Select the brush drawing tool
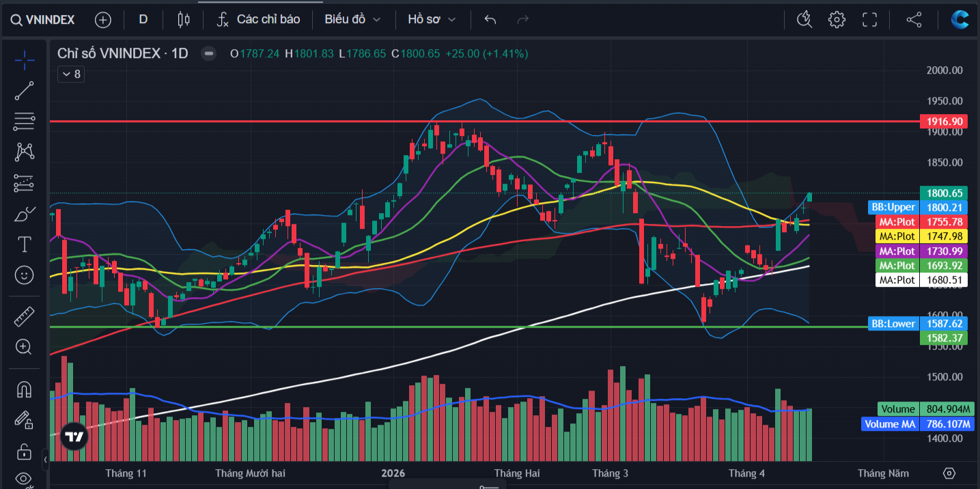980x489 pixels. 25,214
